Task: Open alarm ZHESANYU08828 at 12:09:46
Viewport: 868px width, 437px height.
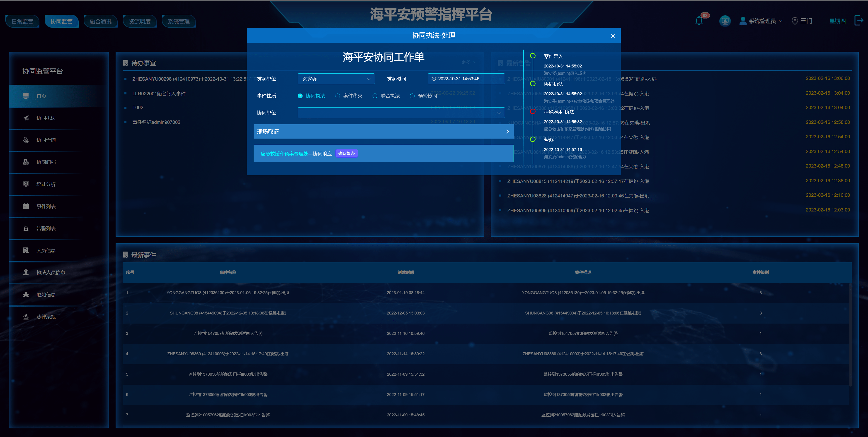Action: 578,196
